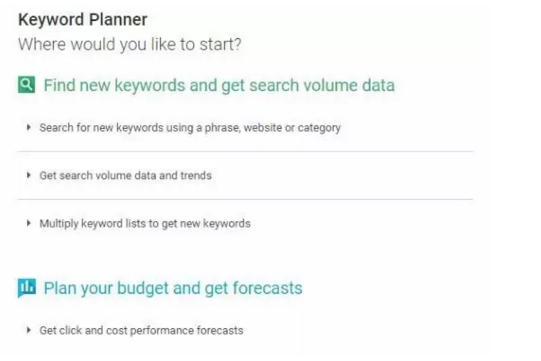Viewport: 541px width, 361px height.
Task: Click the green magnifying glass search icon
Action: [x=27, y=85]
